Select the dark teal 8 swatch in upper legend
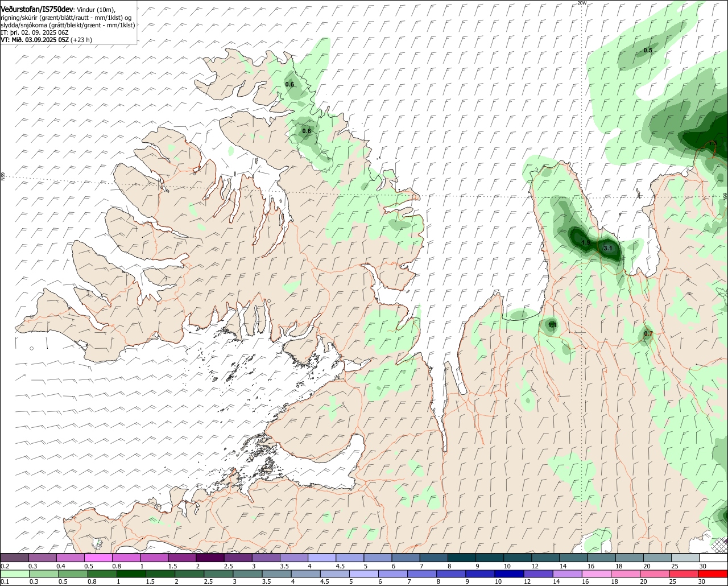 [462, 558]
